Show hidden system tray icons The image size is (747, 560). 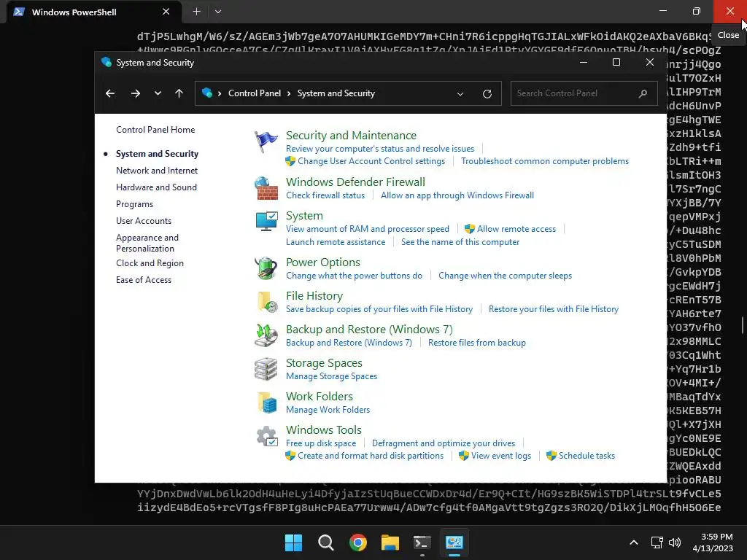pyautogui.click(x=634, y=542)
